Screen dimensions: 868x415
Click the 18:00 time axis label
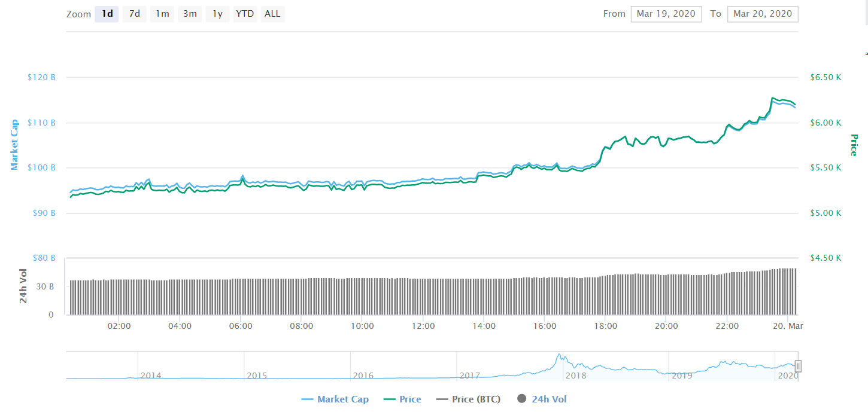pos(606,326)
